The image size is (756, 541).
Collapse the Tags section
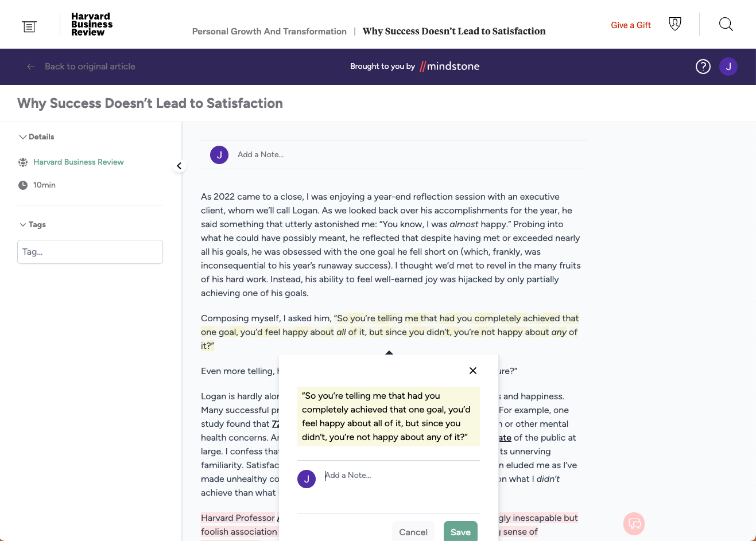click(x=23, y=225)
